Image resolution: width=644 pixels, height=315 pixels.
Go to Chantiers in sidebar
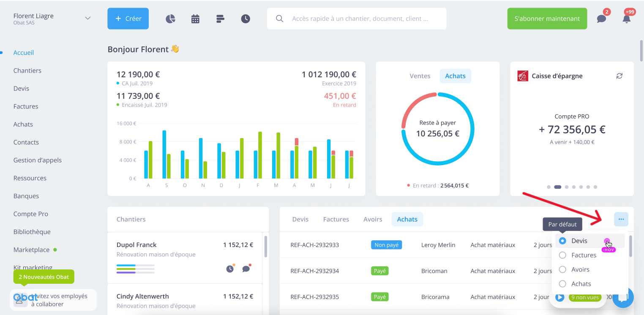[27, 71]
